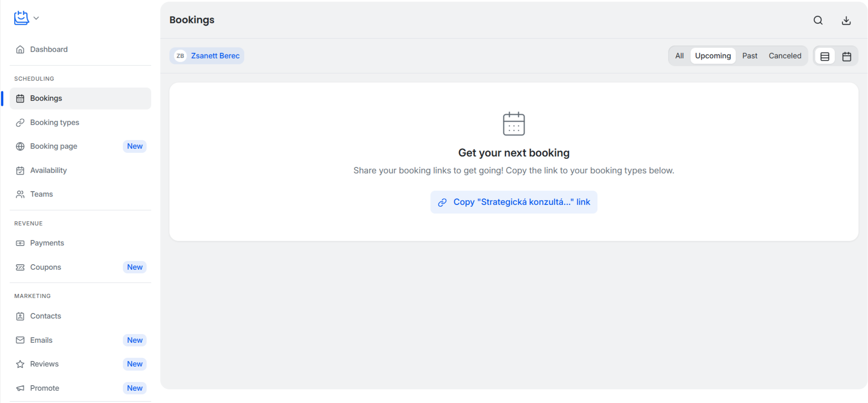Switch to calendar view layout
868x403 pixels.
tap(847, 56)
